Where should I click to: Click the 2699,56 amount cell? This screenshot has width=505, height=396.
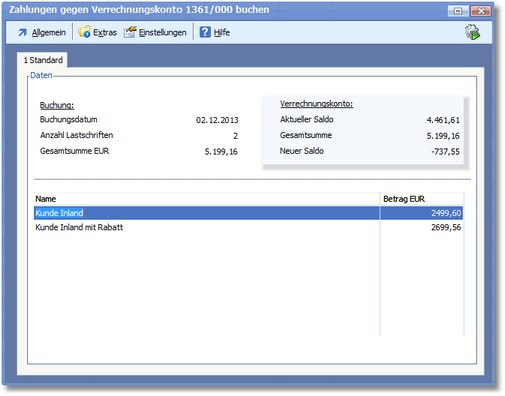click(422, 227)
